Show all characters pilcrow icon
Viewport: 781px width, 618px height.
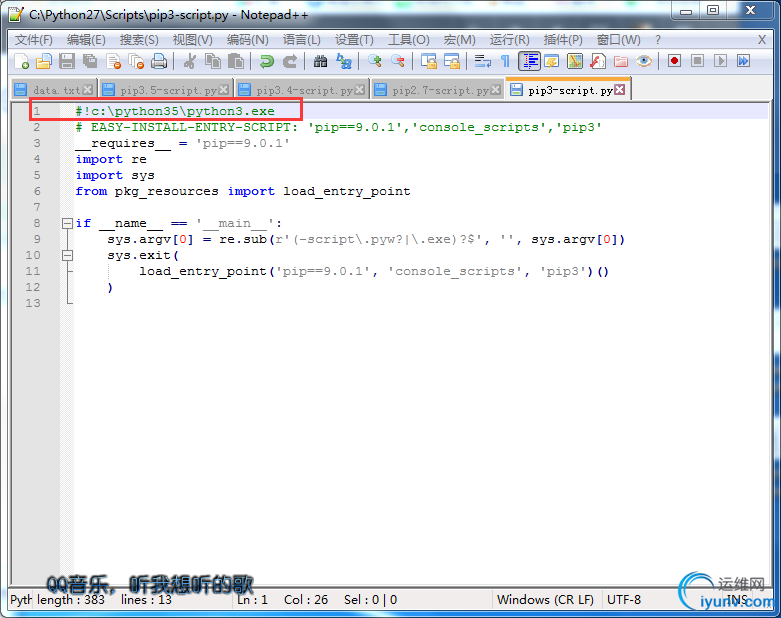click(x=505, y=61)
